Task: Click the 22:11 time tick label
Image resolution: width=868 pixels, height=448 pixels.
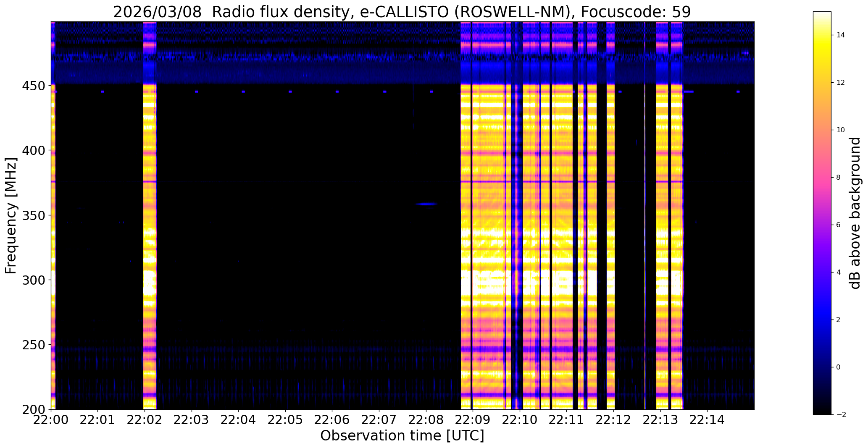Action: 567,419
